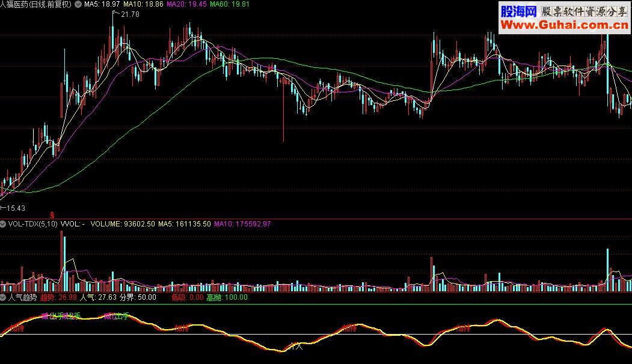Open the dropdown icon beside 人福医药 title
The image size is (632, 364).
pos(78,4)
